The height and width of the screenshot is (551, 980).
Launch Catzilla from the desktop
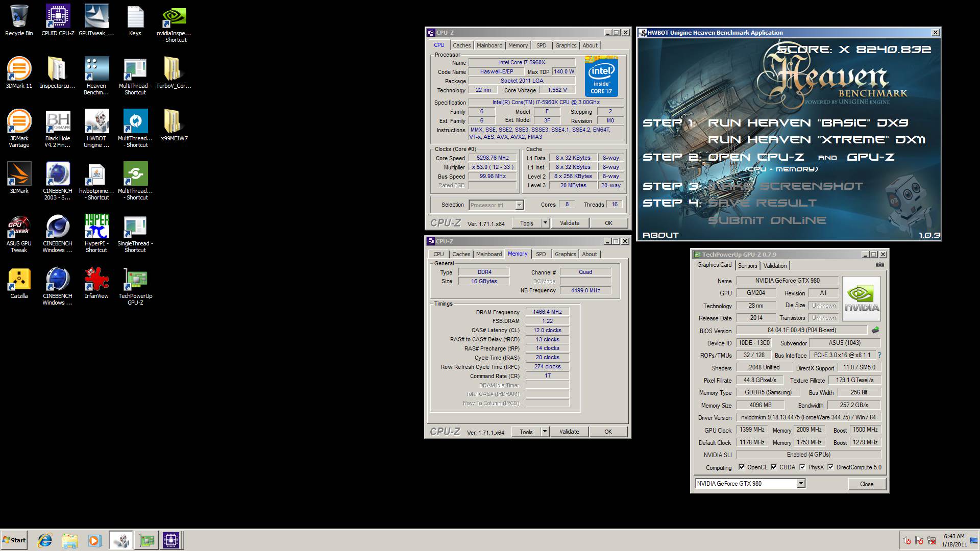(19, 283)
